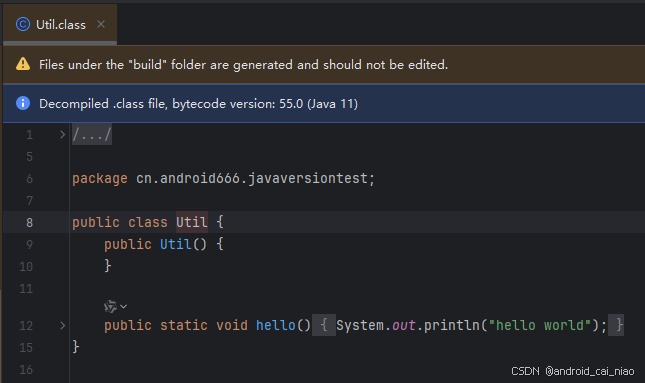Click the class keyword on line 8

(x=148, y=222)
